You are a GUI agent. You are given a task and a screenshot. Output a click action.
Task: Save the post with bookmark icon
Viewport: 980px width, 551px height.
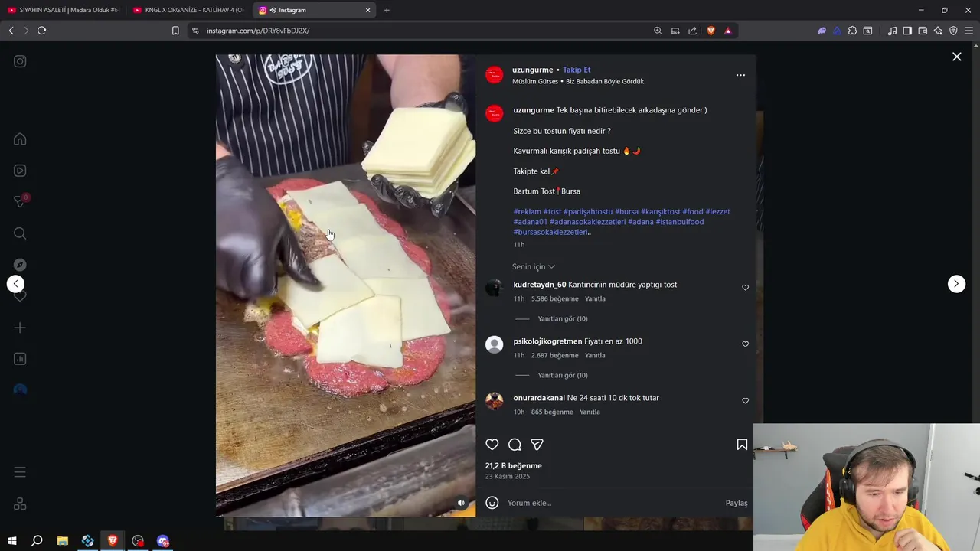point(742,445)
